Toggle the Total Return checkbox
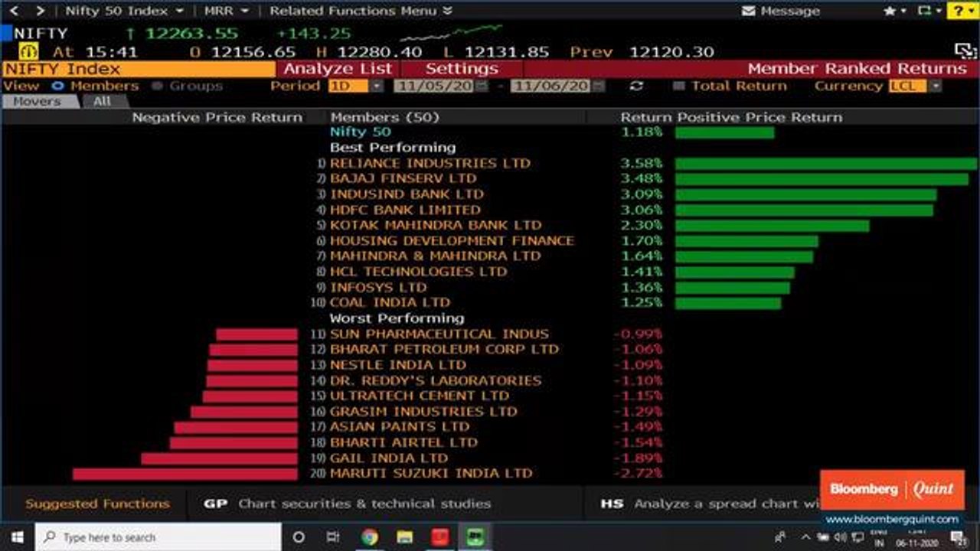Screen dimensions: 980x551 (678, 86)
